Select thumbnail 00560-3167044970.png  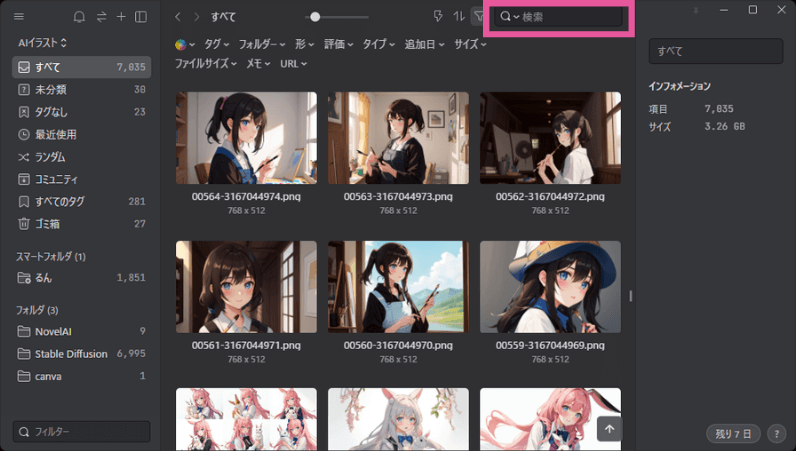coord(398,287)
